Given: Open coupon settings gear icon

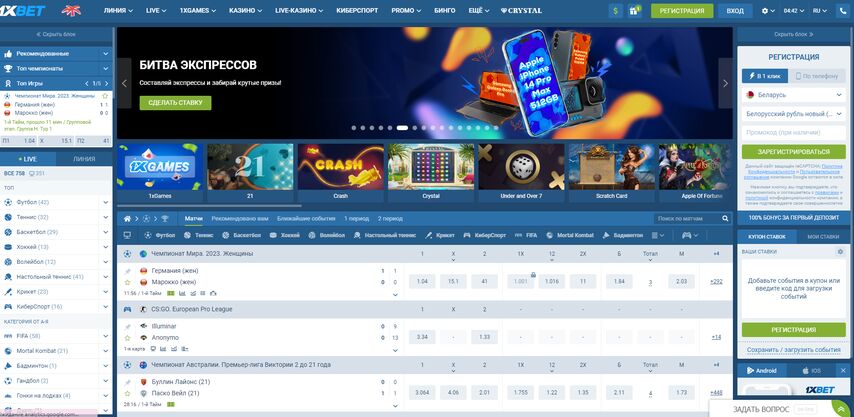Looking at the screenshot, I should coord(840,252).
